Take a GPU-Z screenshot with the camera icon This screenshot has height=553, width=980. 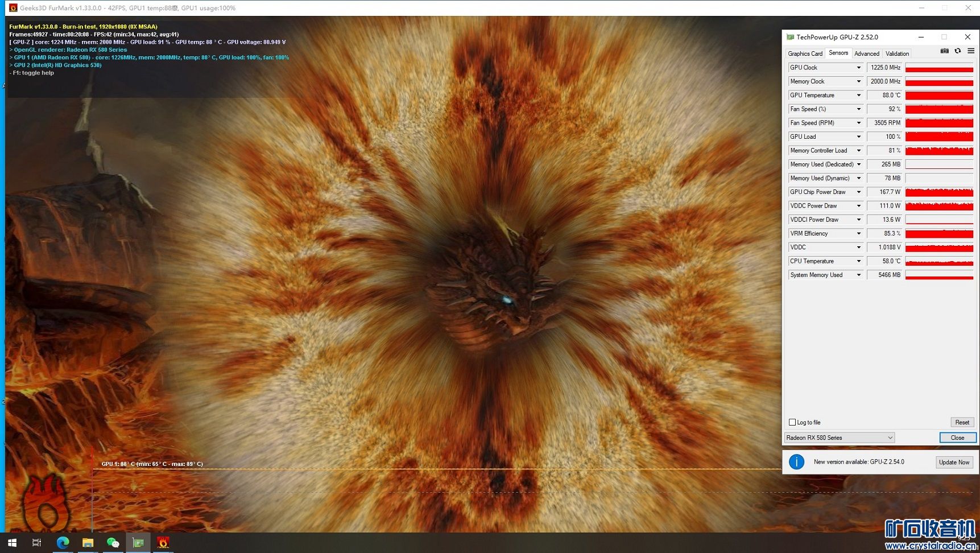coord(944,51)
